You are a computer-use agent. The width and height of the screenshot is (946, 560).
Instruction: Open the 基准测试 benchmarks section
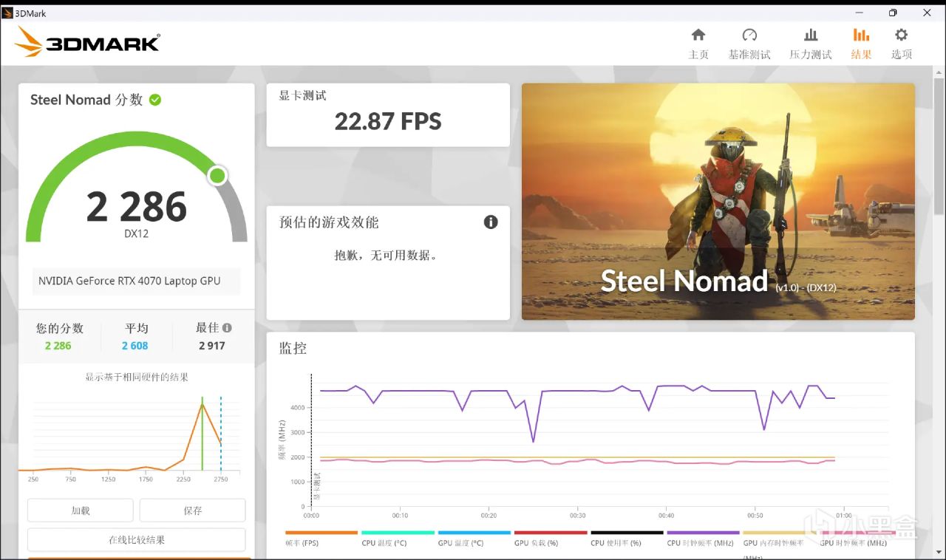click(749, 44)
